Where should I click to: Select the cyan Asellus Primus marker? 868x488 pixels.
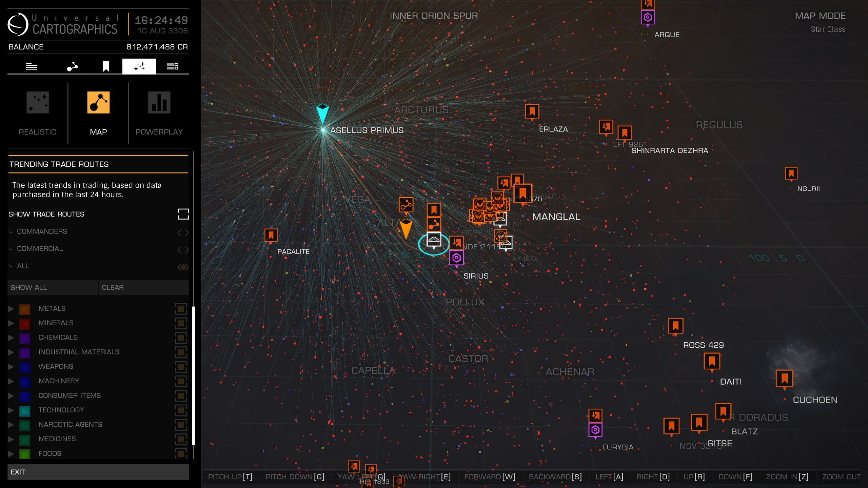tap(322, 114)
